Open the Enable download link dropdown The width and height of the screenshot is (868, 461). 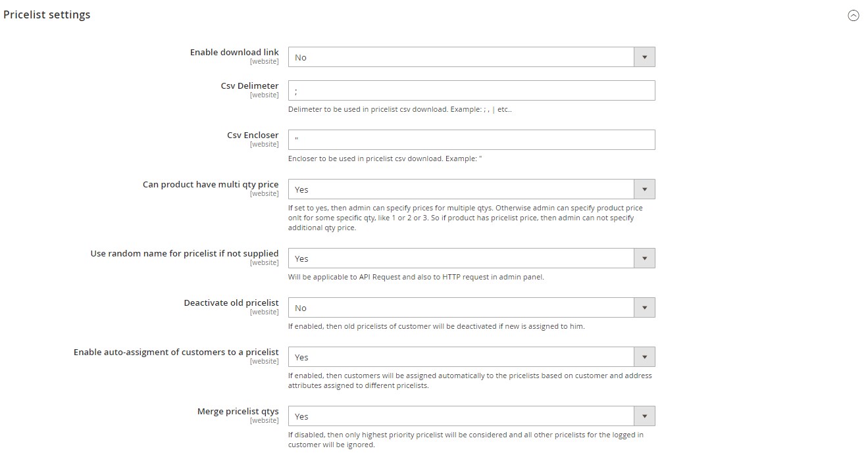coord(461,57)
